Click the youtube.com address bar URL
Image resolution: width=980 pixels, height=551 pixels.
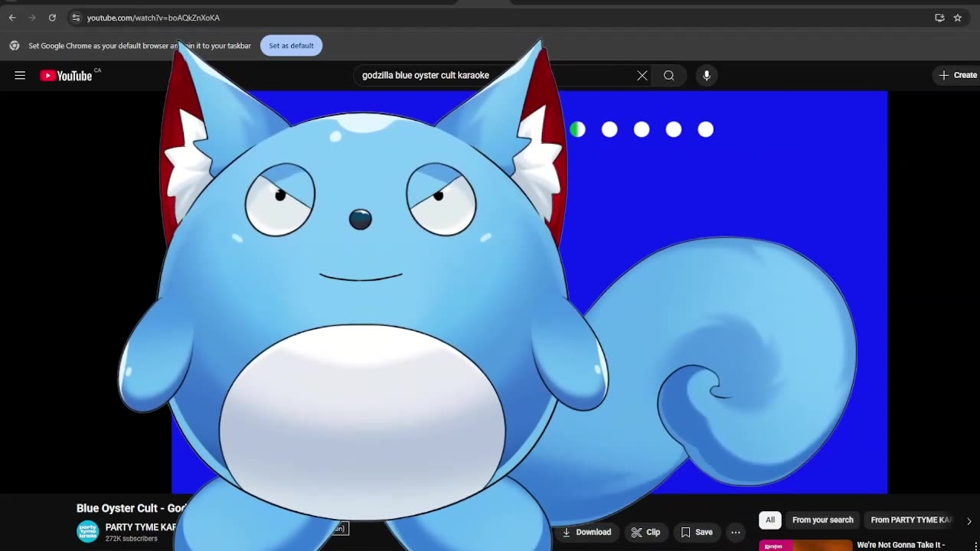[x=153, y=18]
